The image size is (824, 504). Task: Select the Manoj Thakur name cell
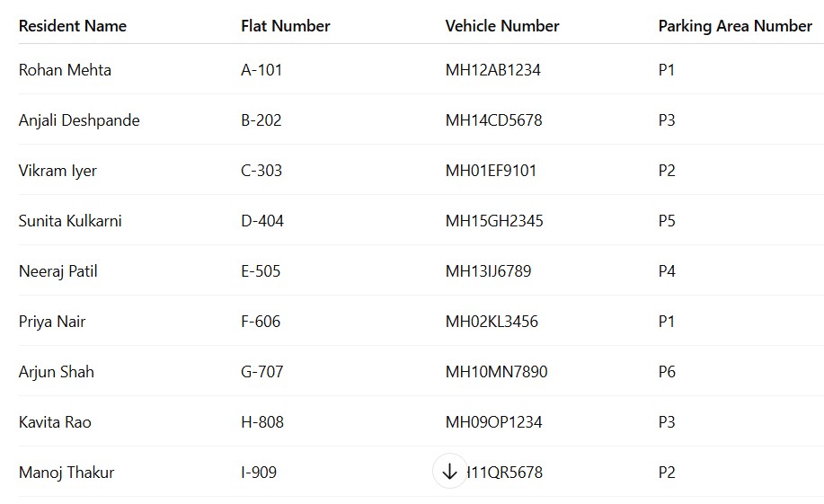[x=66, y=473]
